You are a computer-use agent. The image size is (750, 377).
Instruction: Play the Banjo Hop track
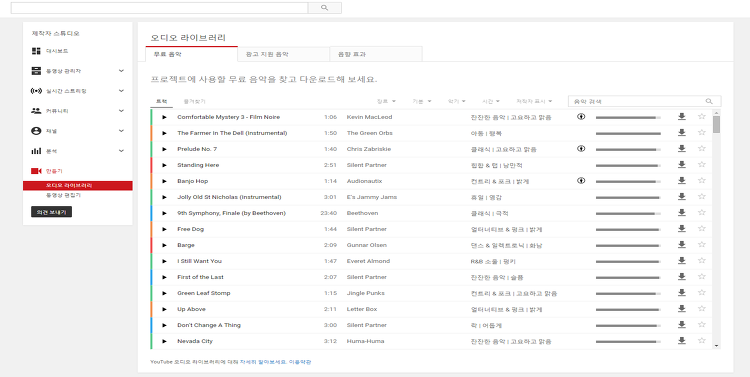tap(165, 181)
